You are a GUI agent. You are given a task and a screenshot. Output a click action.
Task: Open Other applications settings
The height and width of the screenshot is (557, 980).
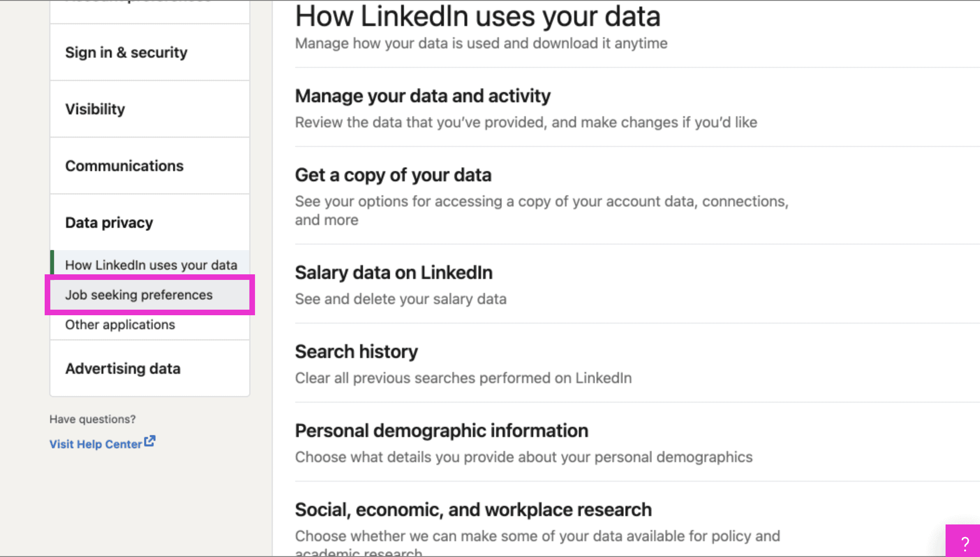(x=120, y=325)
